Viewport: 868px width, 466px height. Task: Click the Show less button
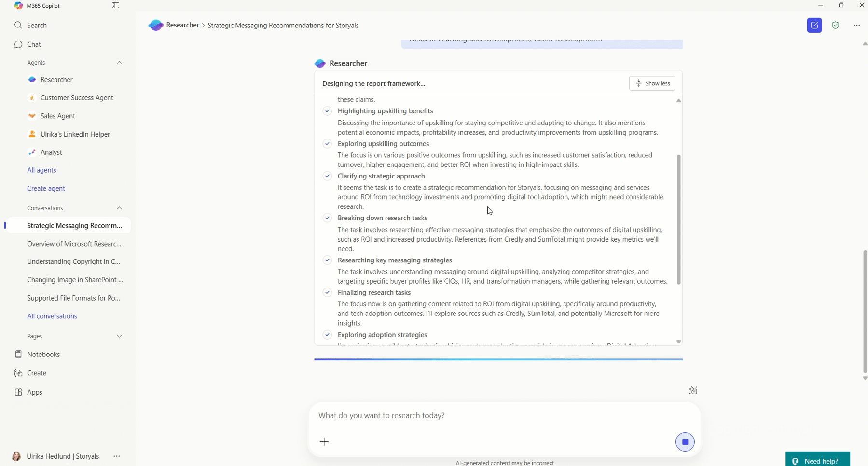tap(652, 83)
